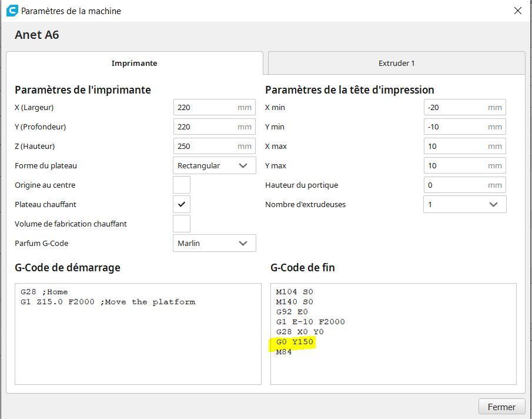Click the highlighted G0 Y150 line
The width and height of the screenshot is (532, 419).
tap(295, 342)
